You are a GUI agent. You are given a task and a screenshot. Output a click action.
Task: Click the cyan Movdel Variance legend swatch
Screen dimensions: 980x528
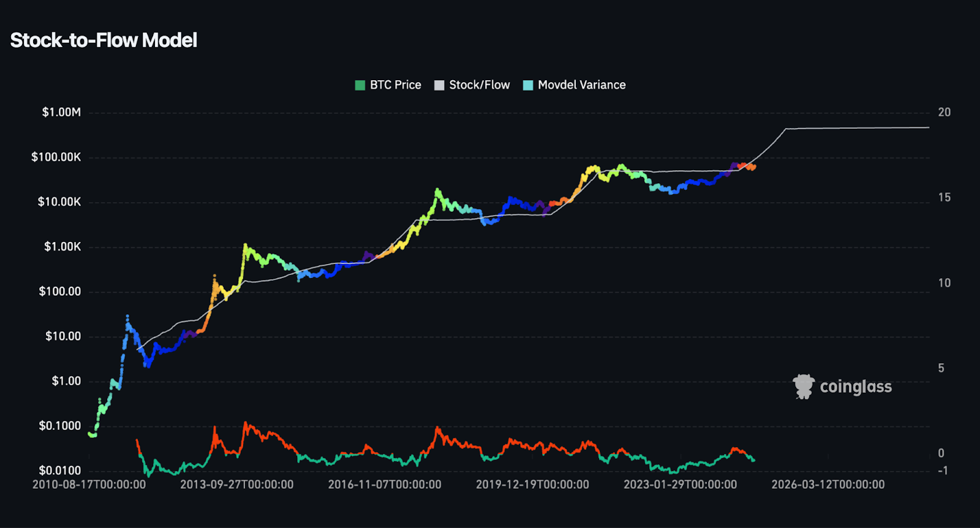(x=528, y=85)
